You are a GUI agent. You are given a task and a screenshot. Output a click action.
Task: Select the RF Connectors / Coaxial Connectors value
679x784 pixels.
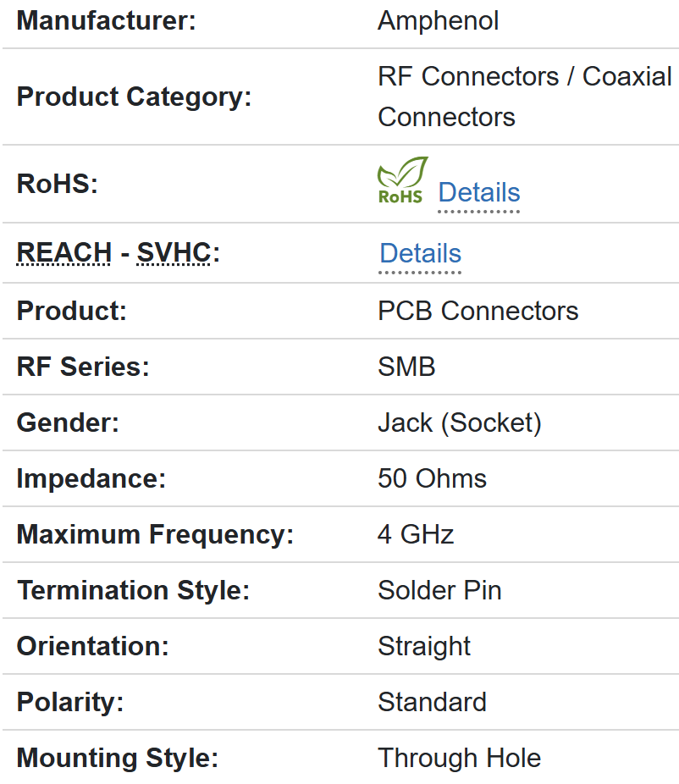click(524, 97)
